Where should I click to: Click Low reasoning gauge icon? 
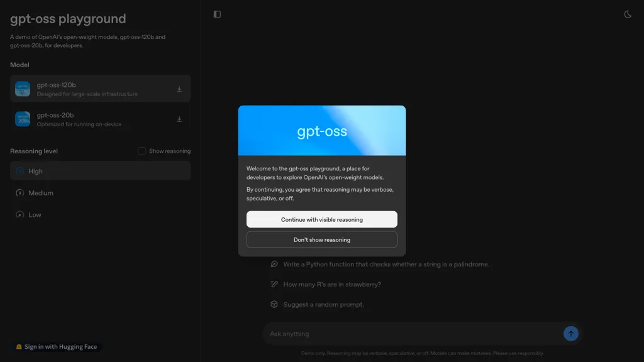[x=19, y=215]
